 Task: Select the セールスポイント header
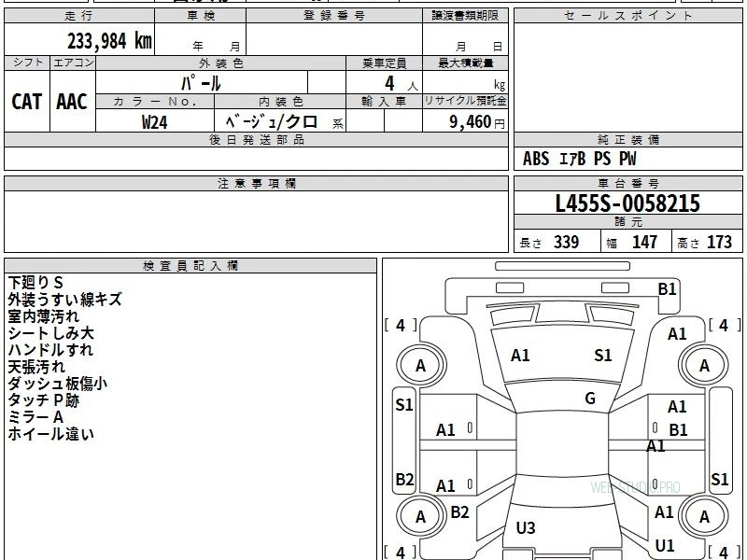[x=627, y=16]
